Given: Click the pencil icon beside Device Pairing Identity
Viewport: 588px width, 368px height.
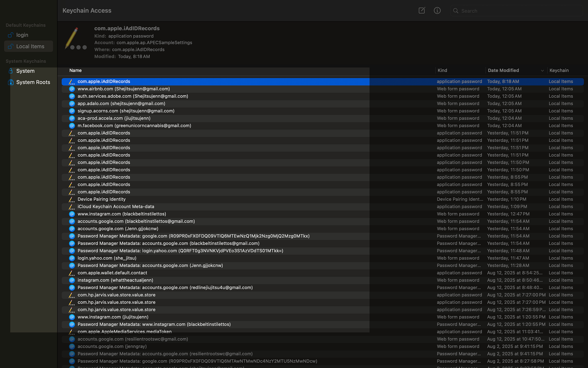Looking at the screenshot, I should (72, 199).
